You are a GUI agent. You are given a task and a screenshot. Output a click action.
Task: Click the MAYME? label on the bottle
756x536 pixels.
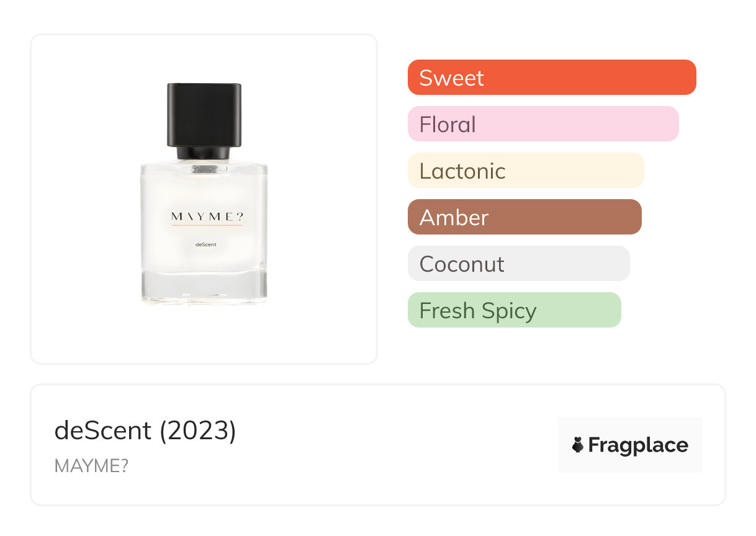coord(206,217)
